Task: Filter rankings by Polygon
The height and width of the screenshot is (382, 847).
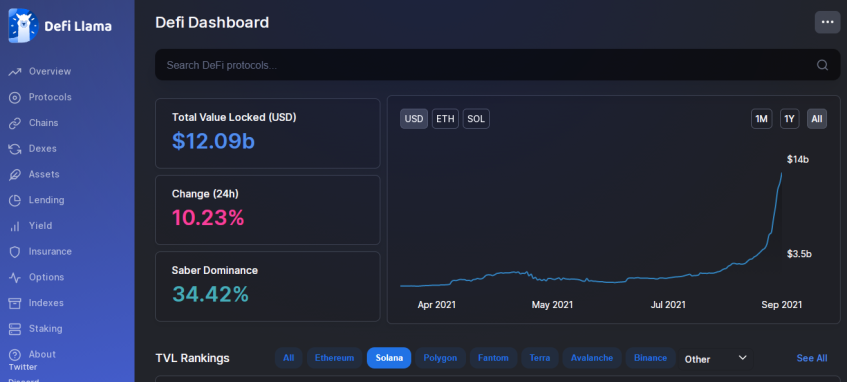Action: tap(440, 358)
